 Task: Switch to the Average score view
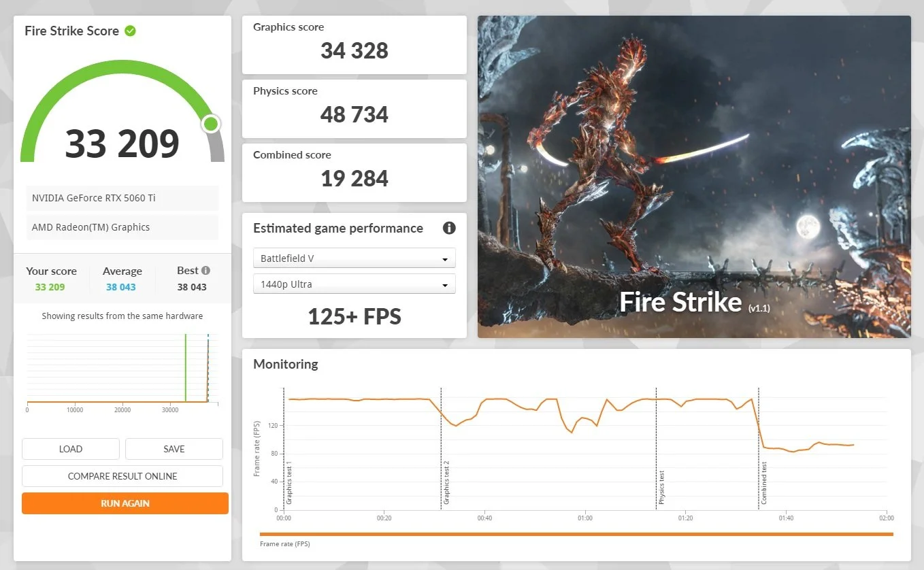[x=122, y=279]
